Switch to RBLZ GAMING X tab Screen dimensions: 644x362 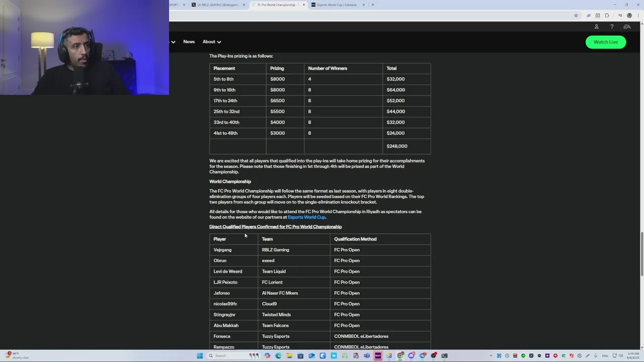click(x=218, y=5)
